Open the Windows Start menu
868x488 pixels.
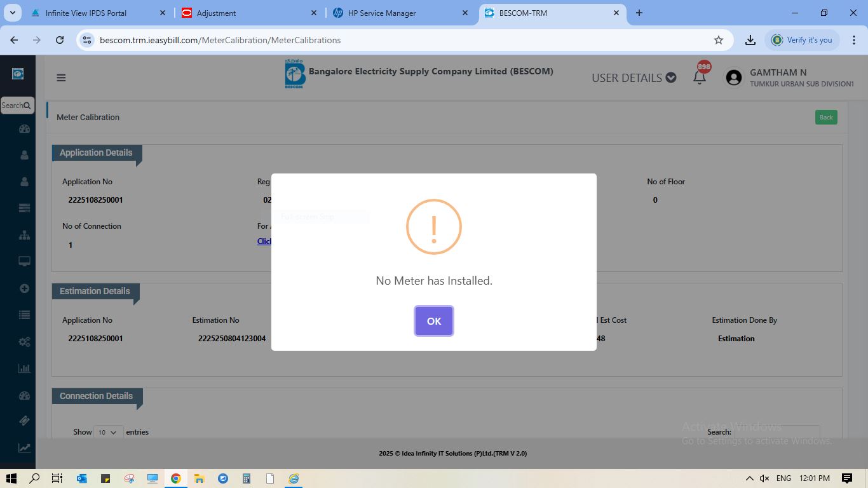[11, 478]
